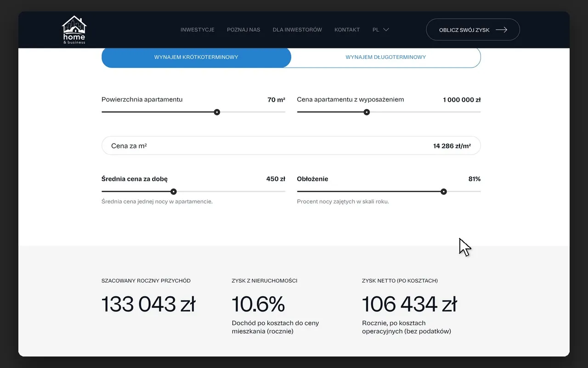
Task: Click the 133 043 zł annual revenue figure
Action: 148,305
